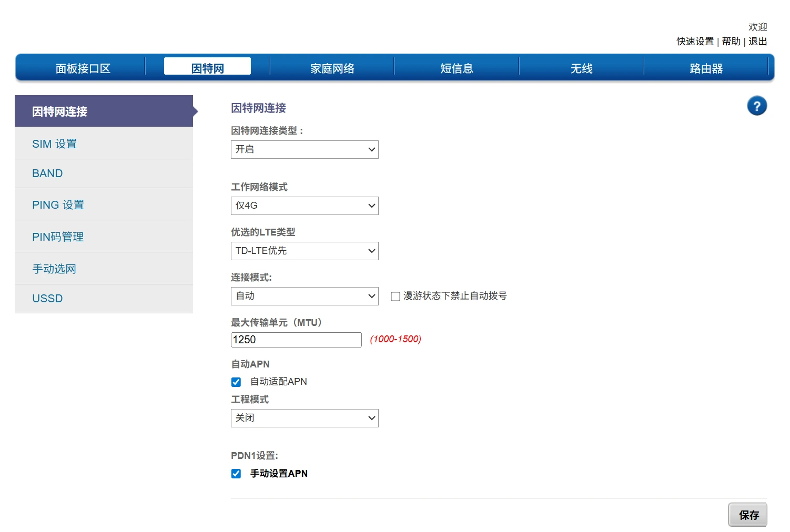This screenshot has width=790, height=532.
Task: Open BAND in the sidebar
Action: tap(104, 173)
